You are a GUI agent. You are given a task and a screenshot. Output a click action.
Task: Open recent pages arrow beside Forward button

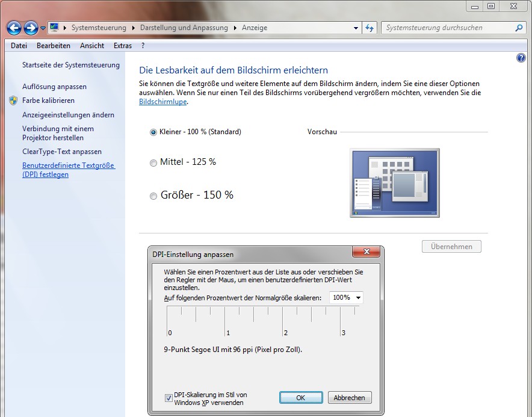click(x=43, y=28)
